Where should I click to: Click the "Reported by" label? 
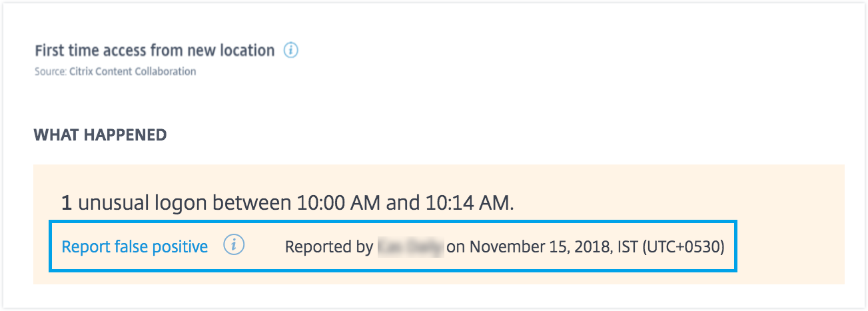coord(328,247)
